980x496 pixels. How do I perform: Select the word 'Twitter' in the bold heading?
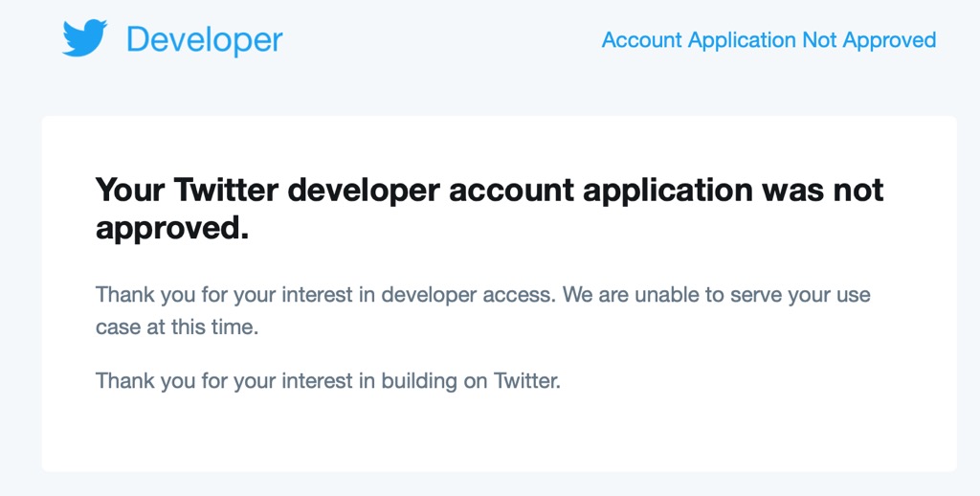click(x=227, y=190)
